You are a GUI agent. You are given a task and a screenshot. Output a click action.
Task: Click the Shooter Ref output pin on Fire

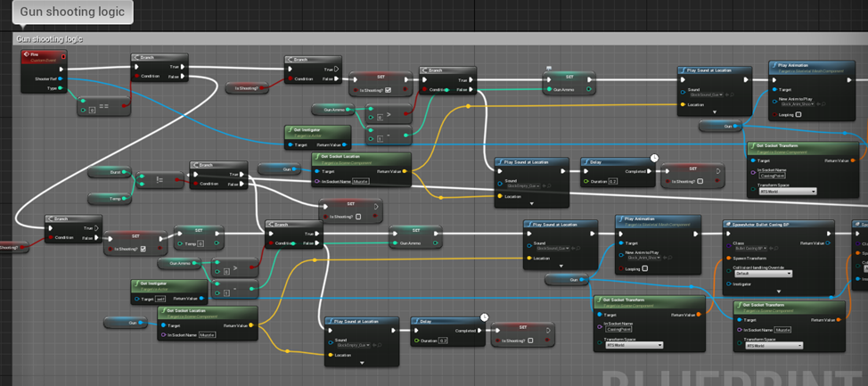tap(60, 78)
